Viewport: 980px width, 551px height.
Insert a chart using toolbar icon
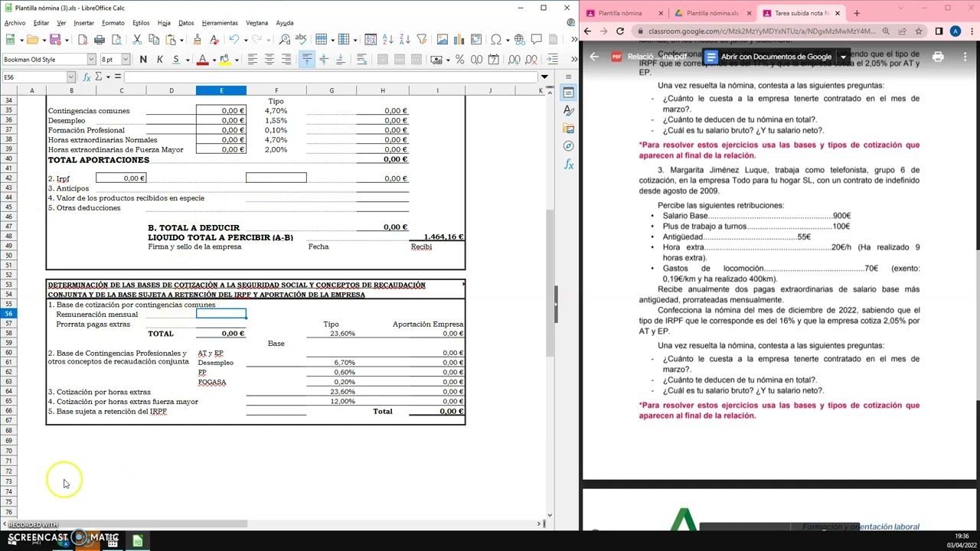(459, 40)
